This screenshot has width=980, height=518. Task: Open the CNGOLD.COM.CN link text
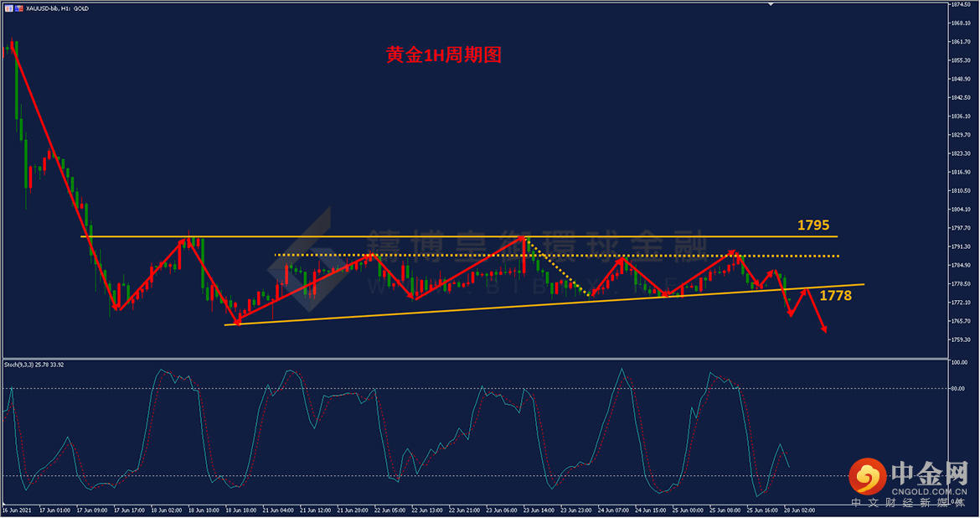coord(930,492)
